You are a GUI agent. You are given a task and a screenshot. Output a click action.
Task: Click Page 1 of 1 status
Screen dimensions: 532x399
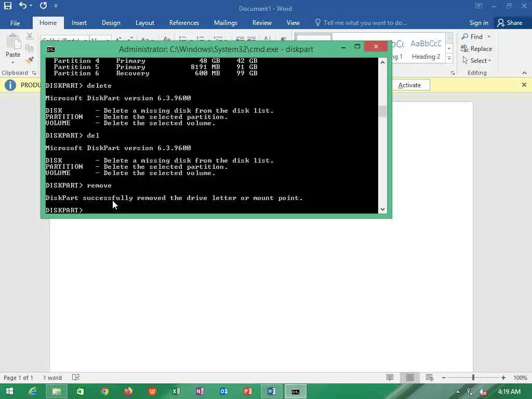coord(18,378)
